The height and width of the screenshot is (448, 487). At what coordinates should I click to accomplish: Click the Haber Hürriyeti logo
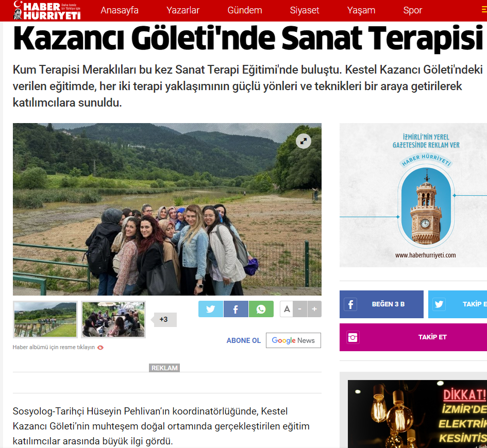click(x=47, y=10)
